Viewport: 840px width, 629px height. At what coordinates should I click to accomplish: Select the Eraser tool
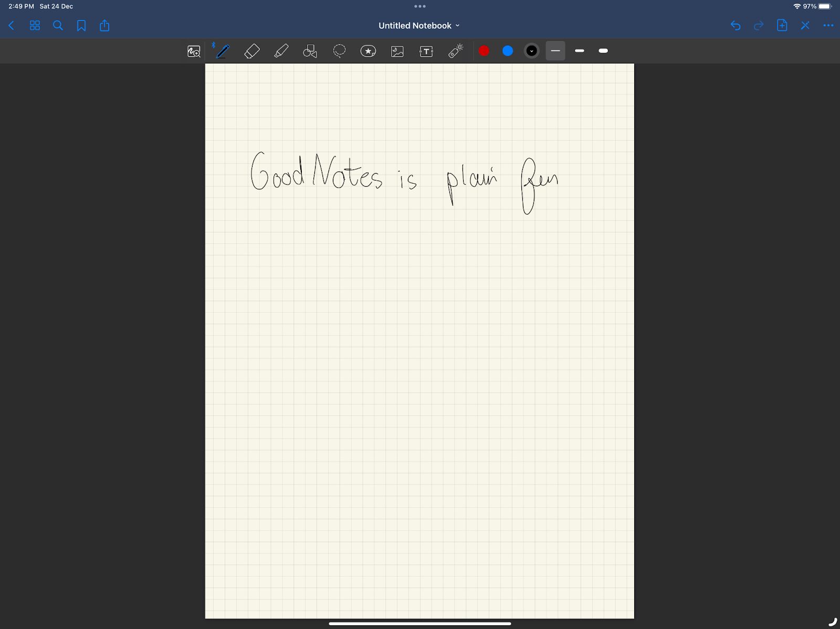pos(252,51)
